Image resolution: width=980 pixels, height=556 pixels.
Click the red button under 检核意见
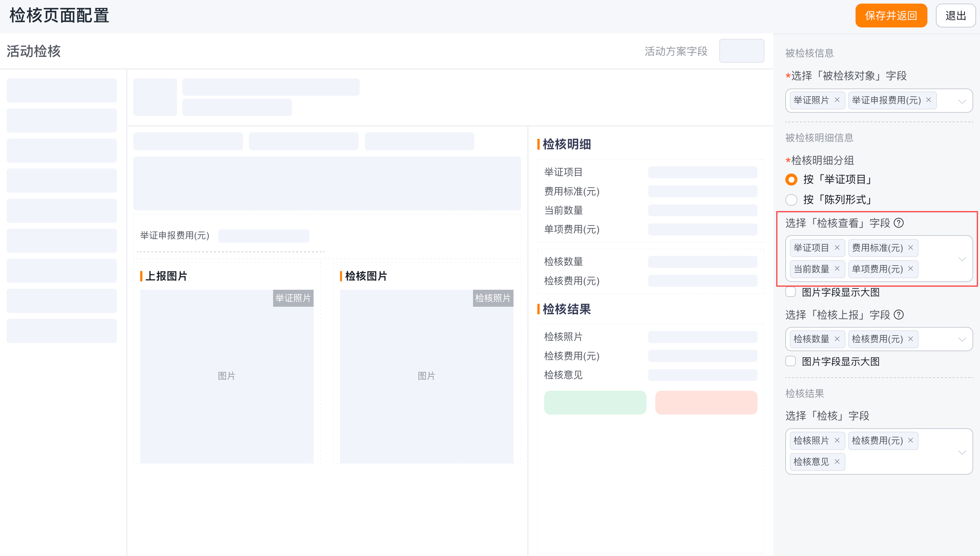coord(706,402)
